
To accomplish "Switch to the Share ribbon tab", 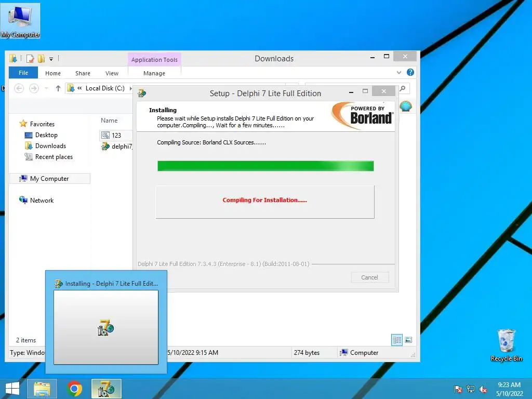I will tap(83, 73).
